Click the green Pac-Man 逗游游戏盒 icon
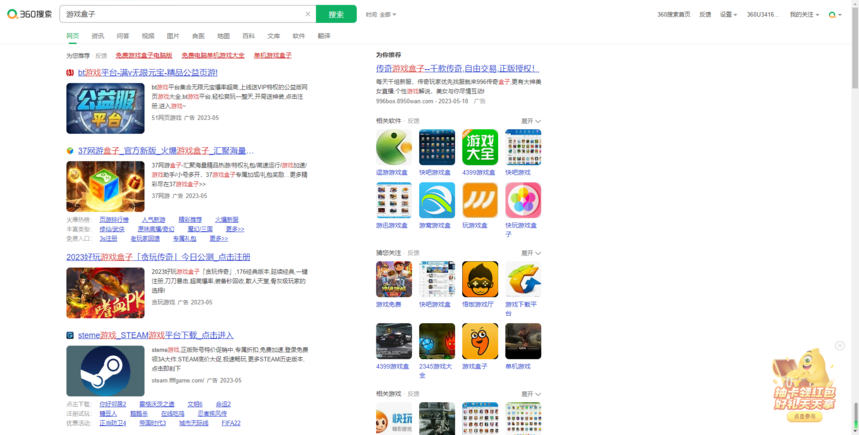The width and height of the screenshot is (859, 435). point(394,147)
